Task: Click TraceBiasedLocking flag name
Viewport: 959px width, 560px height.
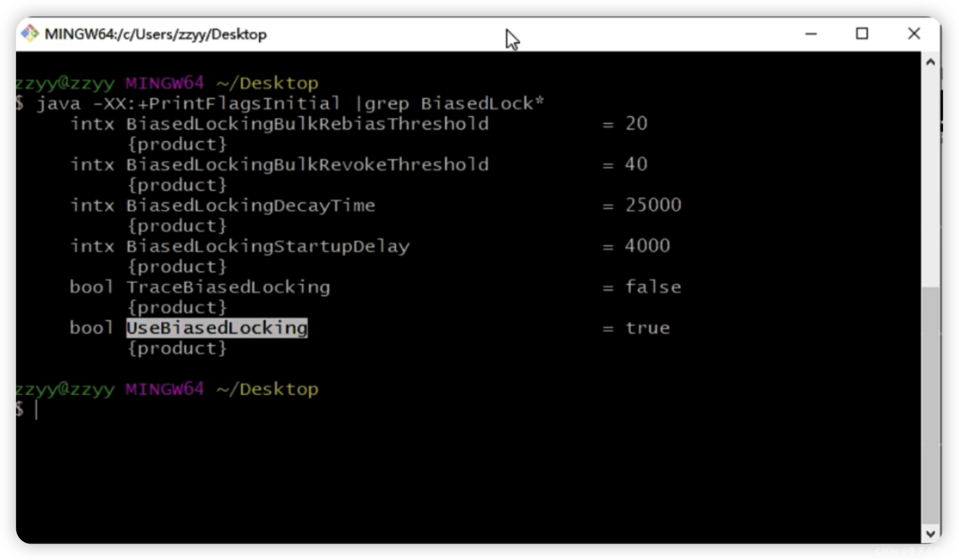Action: 228,287
